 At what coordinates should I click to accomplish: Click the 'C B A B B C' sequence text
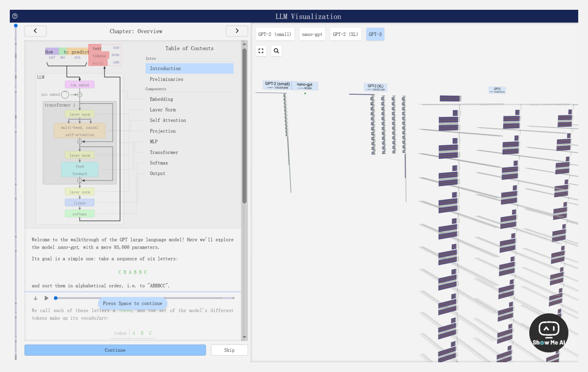133,272
